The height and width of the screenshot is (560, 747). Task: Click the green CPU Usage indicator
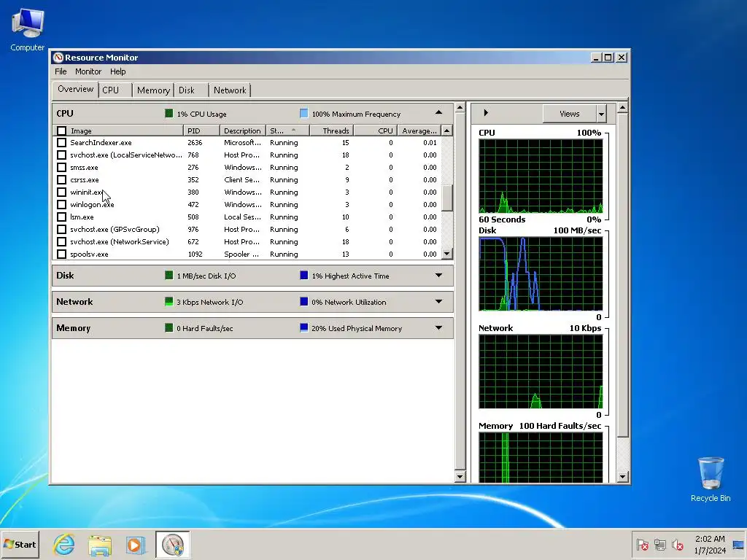169,113
